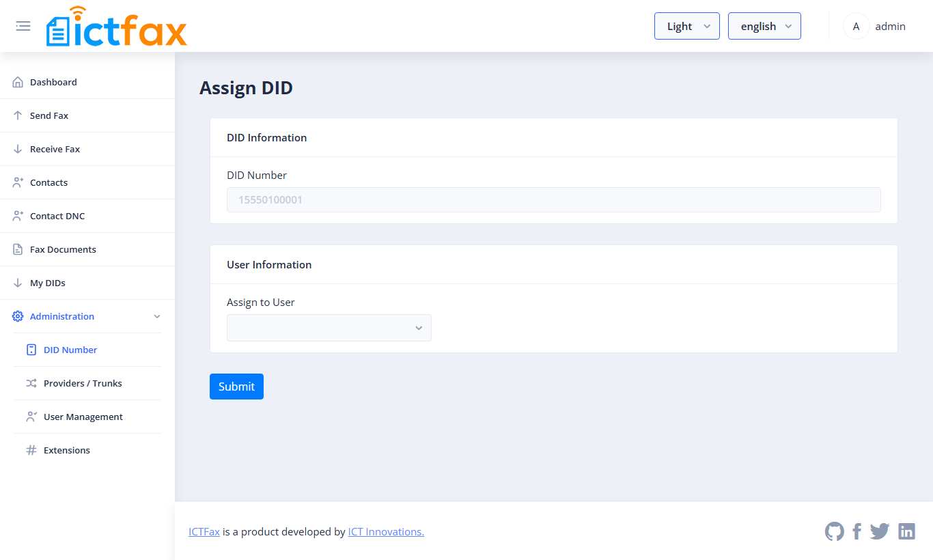Click the admin username text
Screen dimensions: 933x560
(x=890, y=26)
